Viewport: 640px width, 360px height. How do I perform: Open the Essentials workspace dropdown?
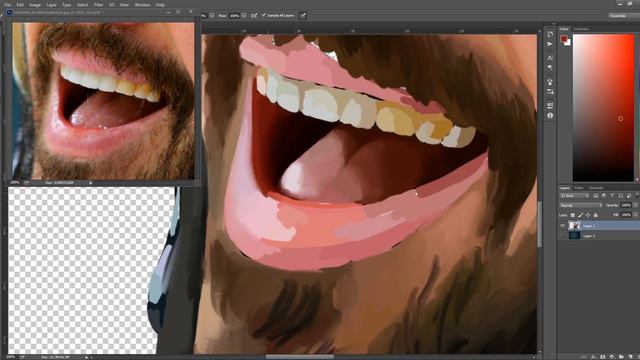624,16
